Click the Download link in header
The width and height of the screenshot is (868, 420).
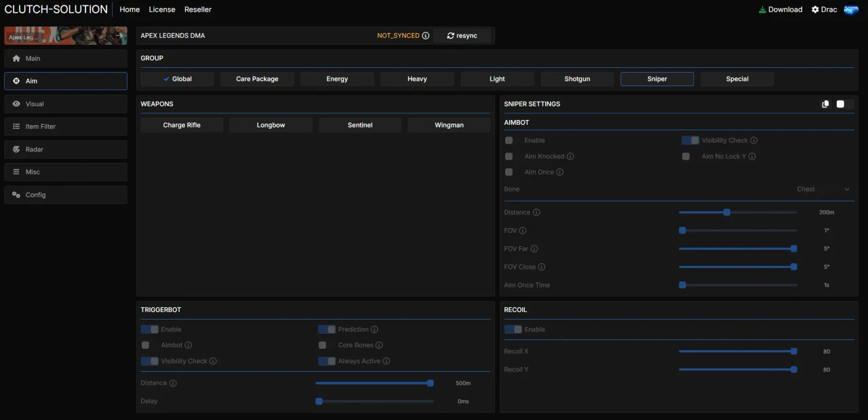781,9
